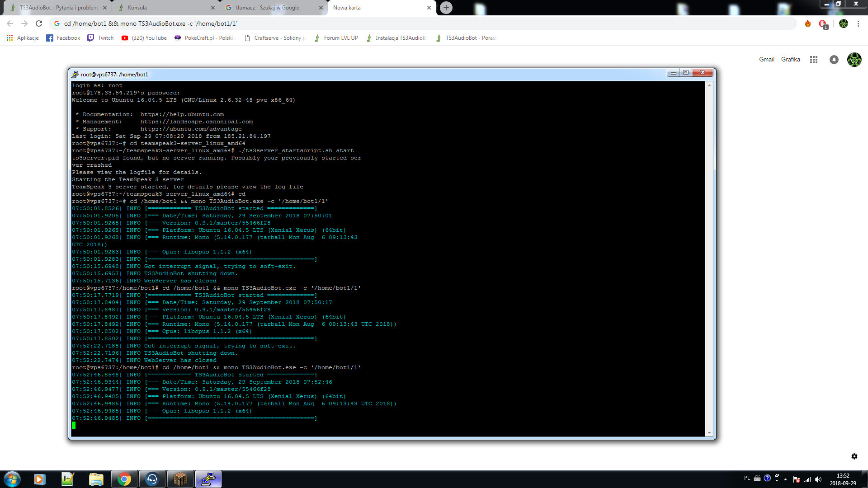868x488 pixels.
Task: Open the Google apps grid icon
Action: pos(814,60)
